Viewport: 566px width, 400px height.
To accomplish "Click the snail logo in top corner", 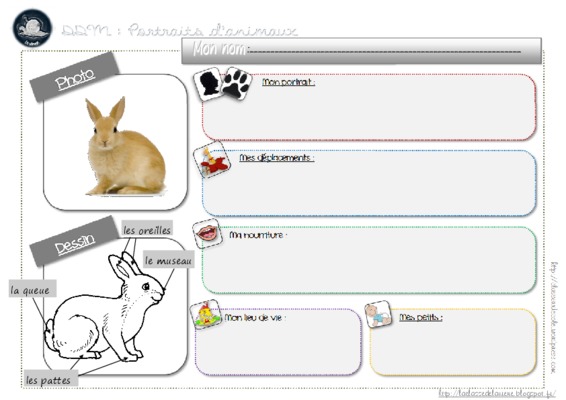I will [32, 28].
